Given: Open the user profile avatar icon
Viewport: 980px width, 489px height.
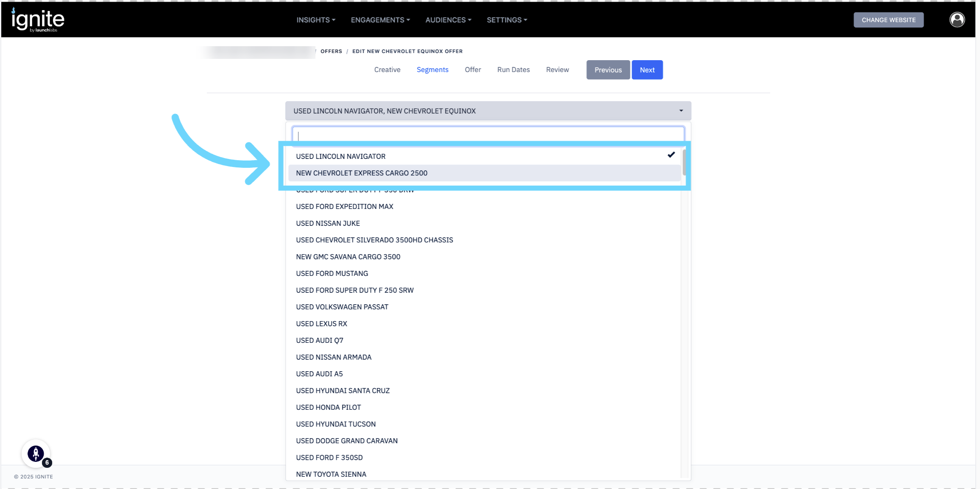Looking at the screenshot, I should coord(957,19).
